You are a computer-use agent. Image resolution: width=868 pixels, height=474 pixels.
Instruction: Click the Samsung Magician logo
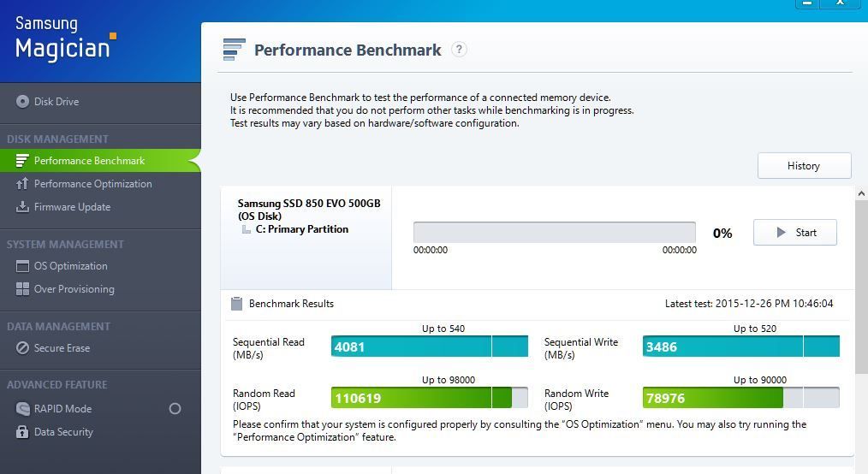[x=65, y=39]
